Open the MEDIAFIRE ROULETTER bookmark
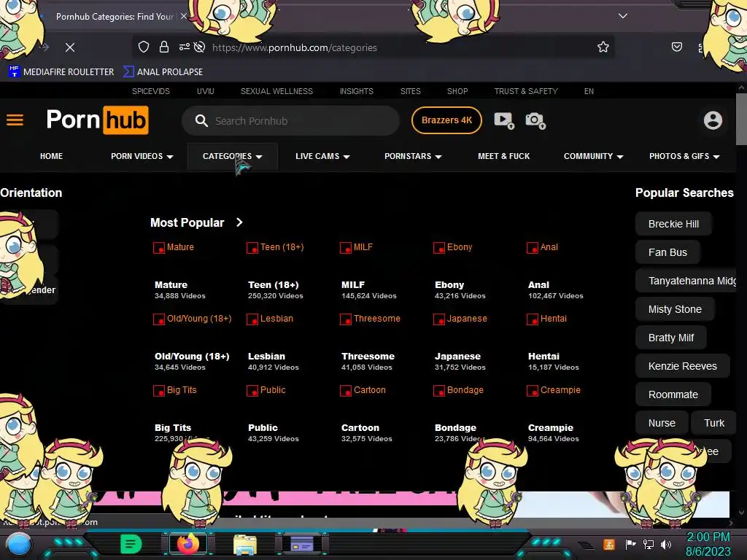747x560 pixels. tap(61, 72)
